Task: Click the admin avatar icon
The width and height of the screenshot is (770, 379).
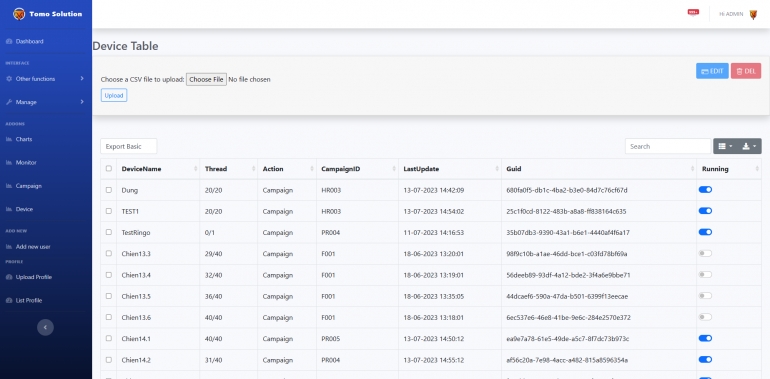Action: (753, 15)
